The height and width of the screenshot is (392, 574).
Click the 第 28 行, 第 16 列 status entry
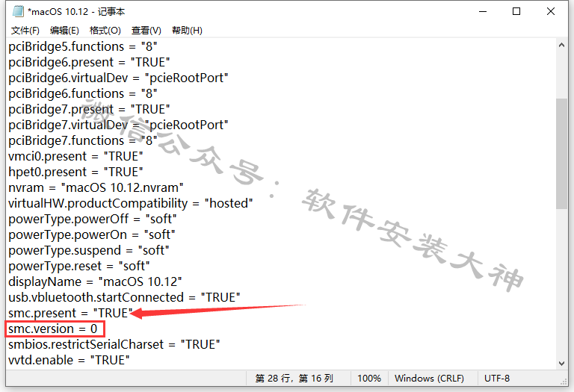(x=294, y=379)
